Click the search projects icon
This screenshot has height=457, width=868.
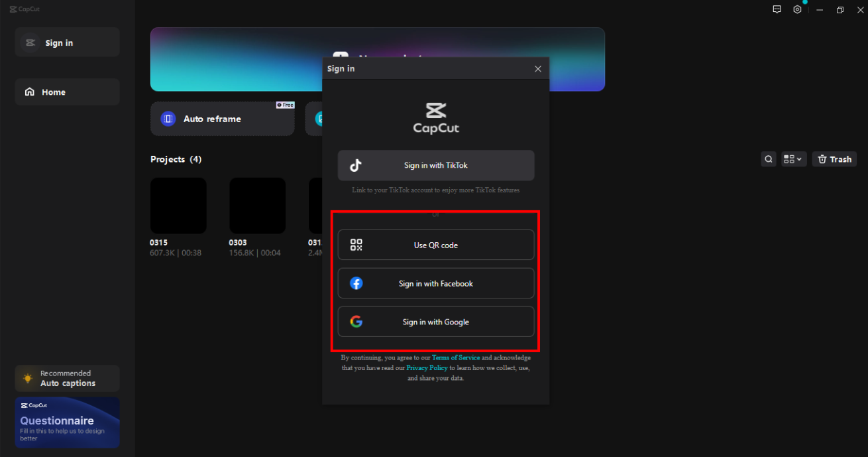769,159
